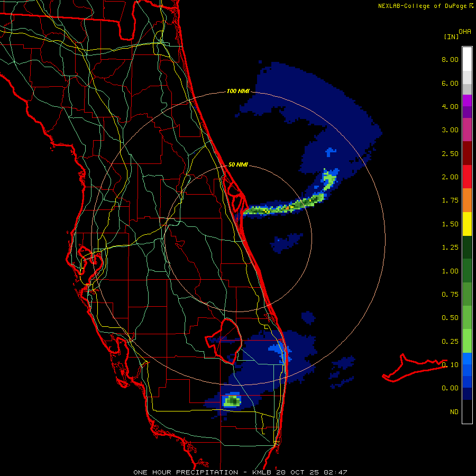Click the 6.00 scale value
The width and height of the screenshot is (476, 476).
[x=450, y=83]
